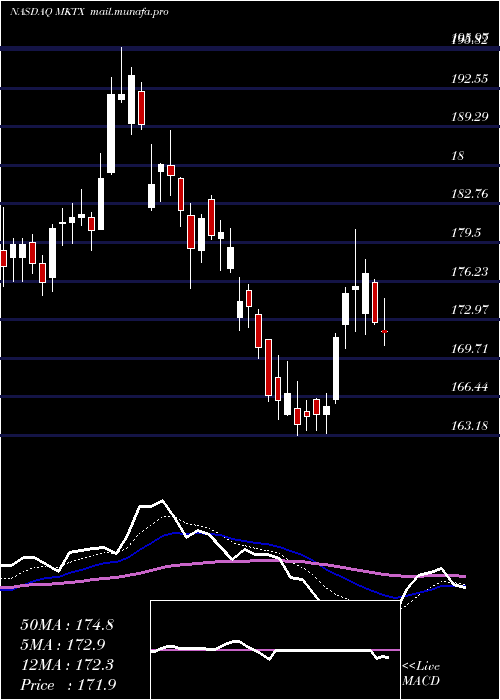Click the Price : 171.9 readout
Image resolution: width=500 pixels, height=700 pixels.
coord(68,685)
